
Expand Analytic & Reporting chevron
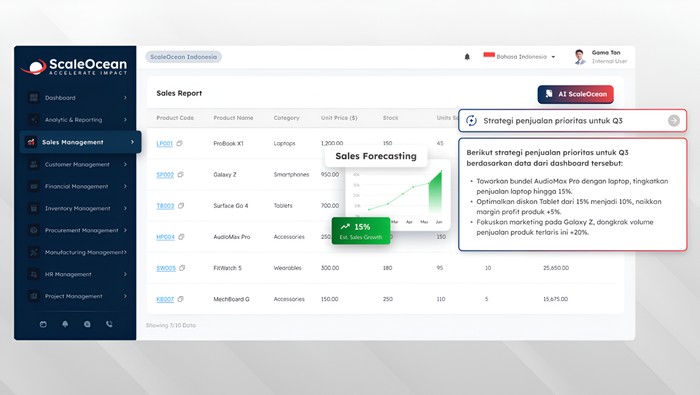coord(125,120)
